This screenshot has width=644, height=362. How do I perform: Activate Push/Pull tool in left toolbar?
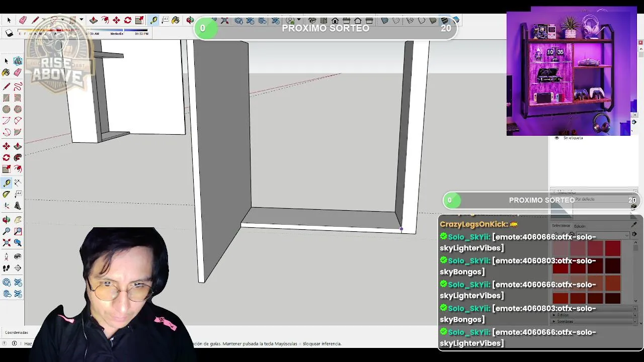[x=18, y=146]
